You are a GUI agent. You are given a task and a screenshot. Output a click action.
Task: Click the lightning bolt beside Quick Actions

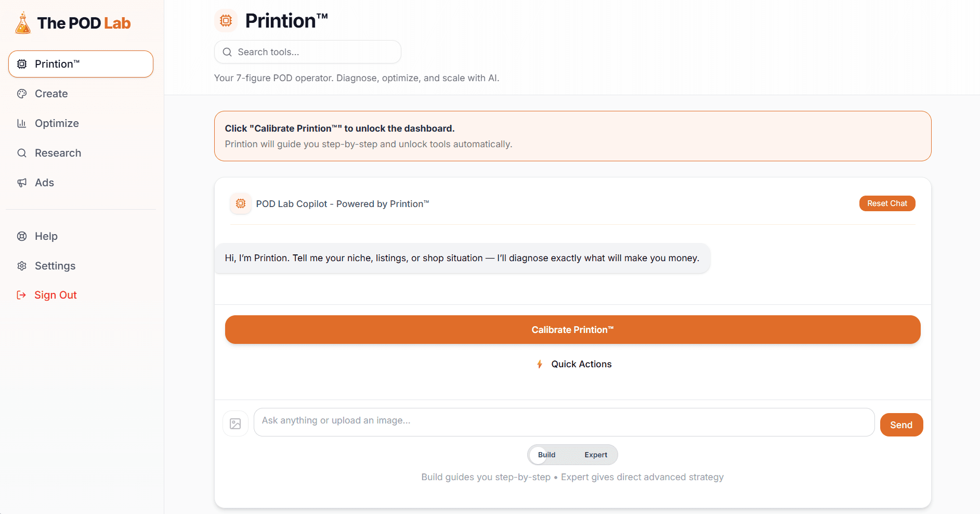click(539, 364)
